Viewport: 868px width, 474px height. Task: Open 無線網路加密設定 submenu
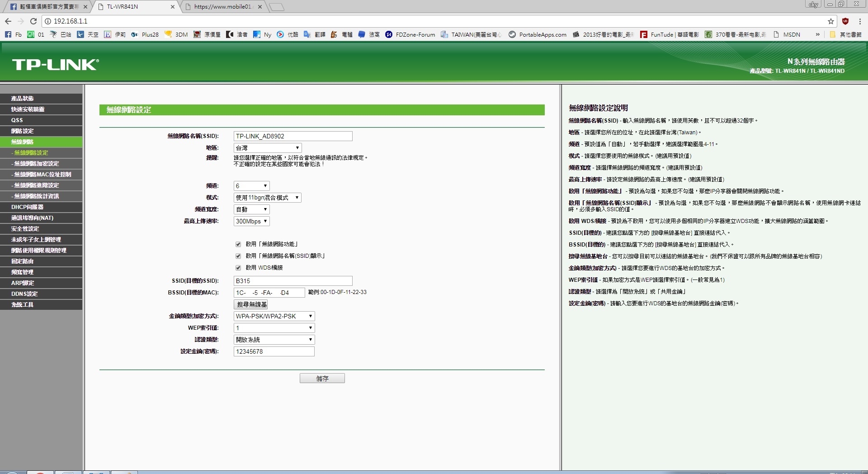41,164
